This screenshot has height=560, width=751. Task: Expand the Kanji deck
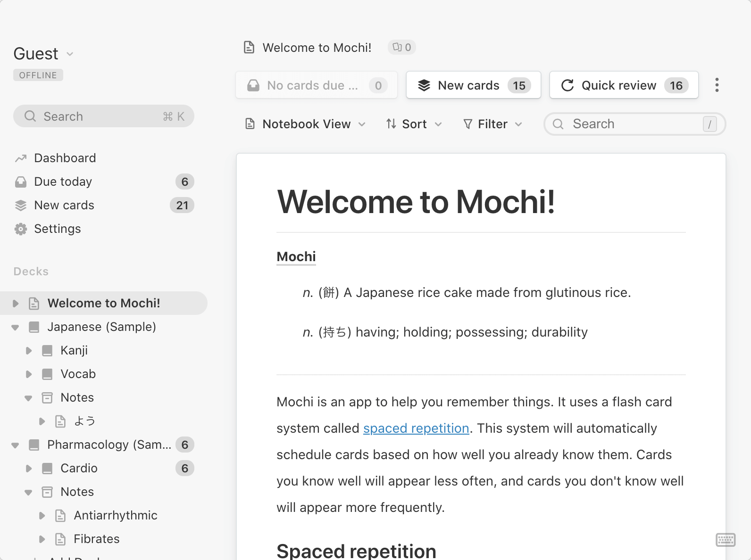click(29, 351)
